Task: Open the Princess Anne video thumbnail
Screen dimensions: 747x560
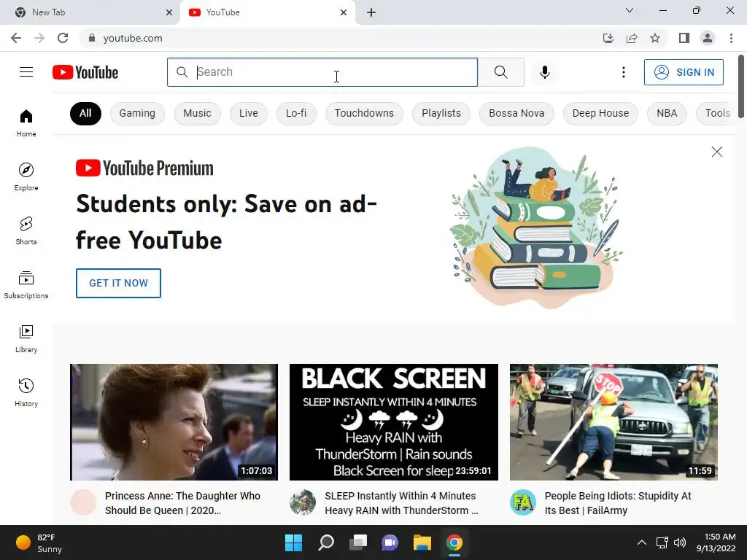Action: coord(174,422)
